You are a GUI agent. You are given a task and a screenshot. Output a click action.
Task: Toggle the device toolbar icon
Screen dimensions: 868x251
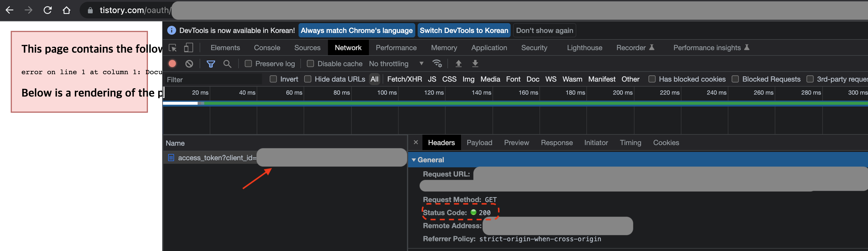coord(188,48)
